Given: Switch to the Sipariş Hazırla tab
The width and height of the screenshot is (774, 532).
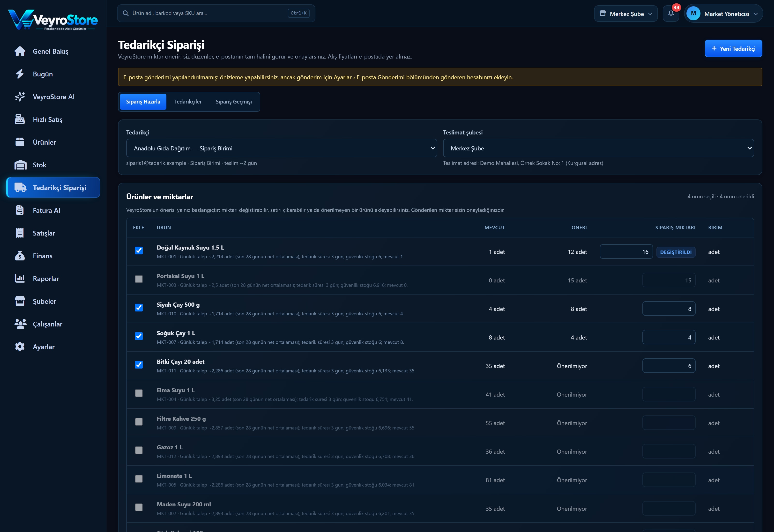Looking at the screenshot, I should click(143, 102).
